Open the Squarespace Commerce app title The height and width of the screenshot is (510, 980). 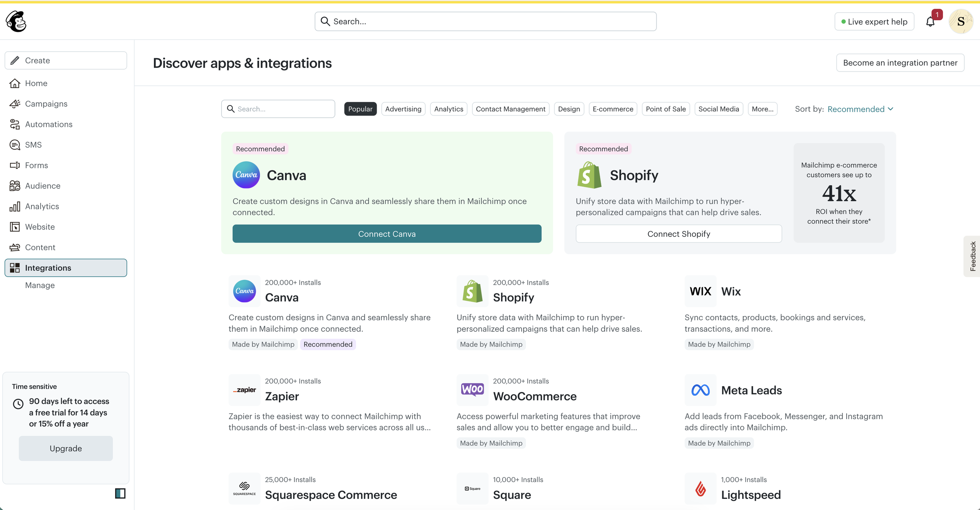coord(331,495)
